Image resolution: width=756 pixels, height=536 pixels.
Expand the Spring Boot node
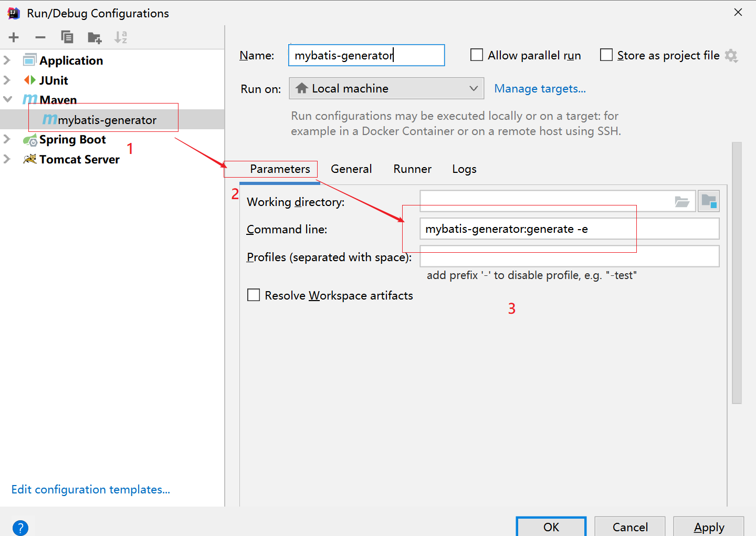(7, 139)
